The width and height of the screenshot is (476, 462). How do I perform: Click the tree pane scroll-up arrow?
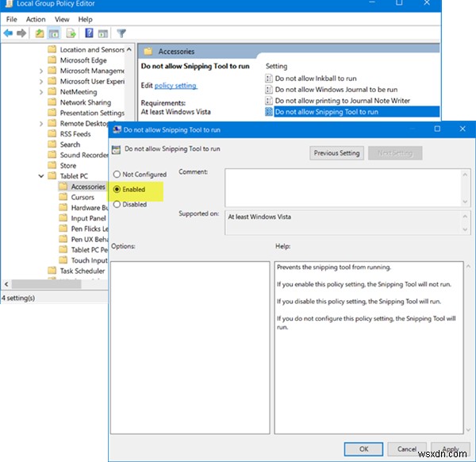129,49
